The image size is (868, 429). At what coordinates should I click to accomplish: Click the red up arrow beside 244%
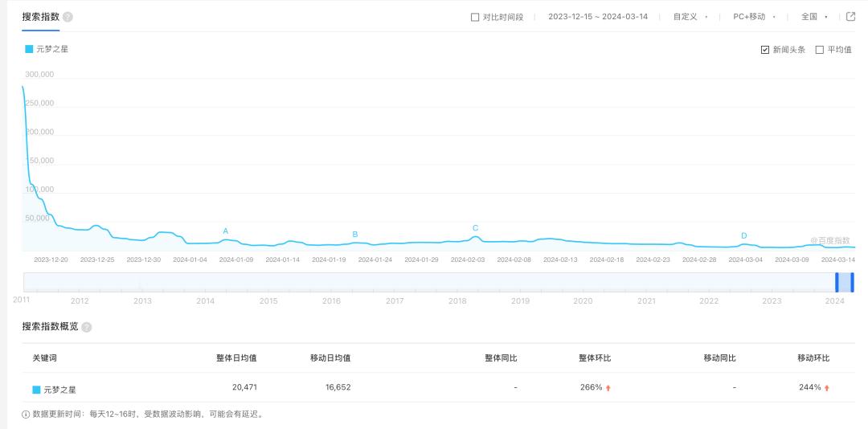coord(827,388)
